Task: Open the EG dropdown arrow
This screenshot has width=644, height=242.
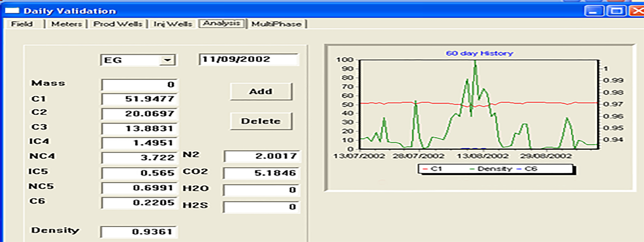Action: tap(167, 60)
